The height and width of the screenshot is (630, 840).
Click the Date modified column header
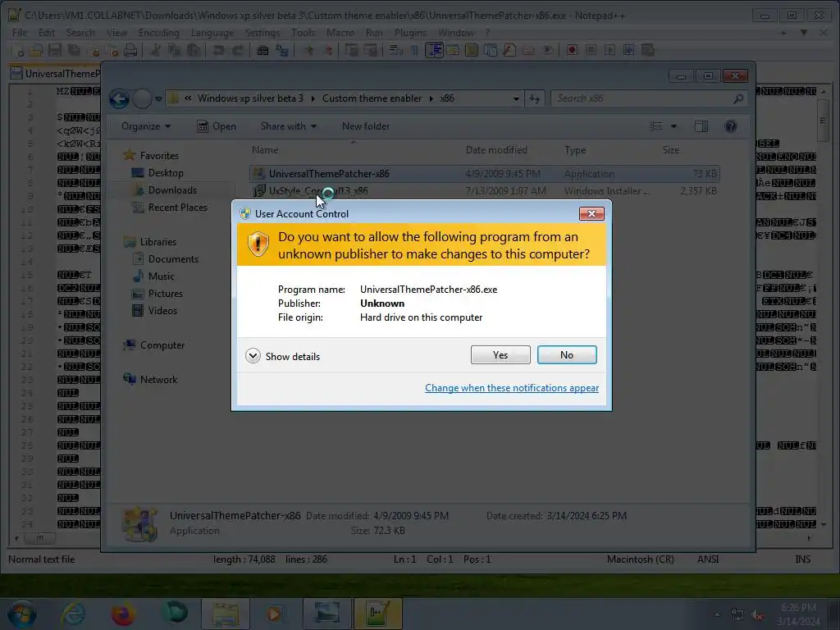click(x=496, y=150)
